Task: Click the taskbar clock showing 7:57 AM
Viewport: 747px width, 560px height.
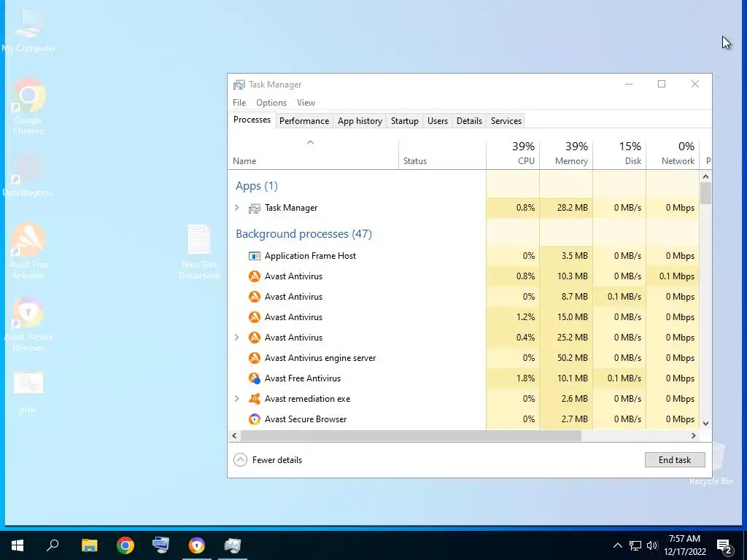Action: click(x=684, y=545)
